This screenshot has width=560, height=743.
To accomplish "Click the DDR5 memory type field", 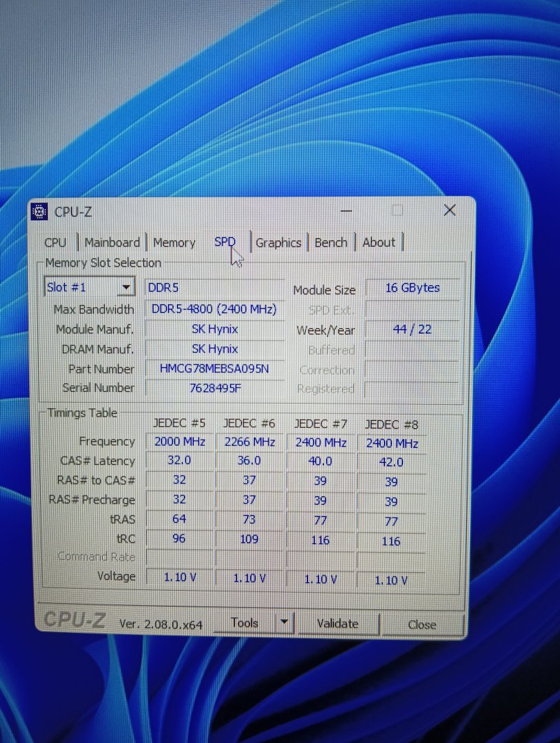I will 214,288.
